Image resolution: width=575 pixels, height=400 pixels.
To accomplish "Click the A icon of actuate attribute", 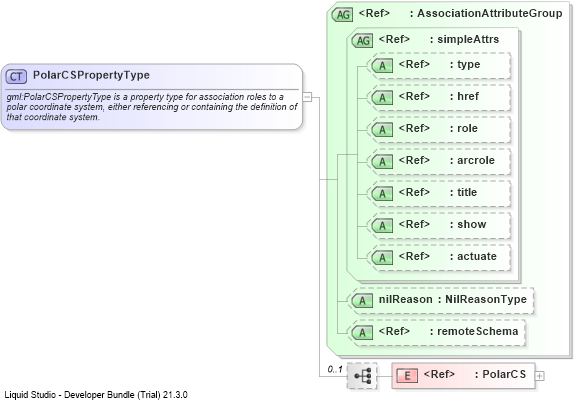I will coord(382,257).
